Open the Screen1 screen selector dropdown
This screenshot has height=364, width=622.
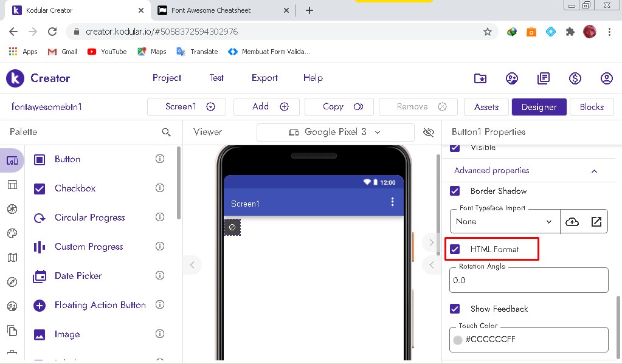point(187,107)
